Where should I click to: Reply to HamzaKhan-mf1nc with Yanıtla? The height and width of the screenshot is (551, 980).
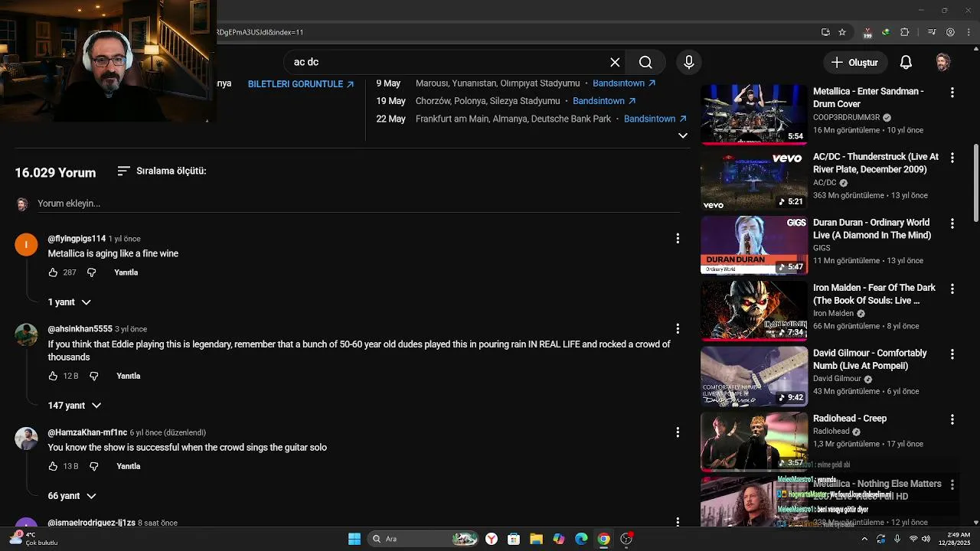pyautogui.click(x=129, y=466)
